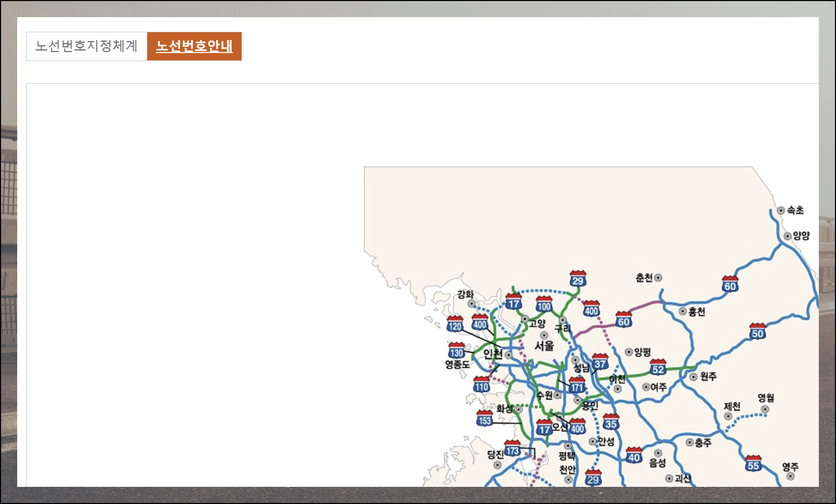Select the route 171 highway shield
The width and height of the screenshot is (836, 504).
577,385
